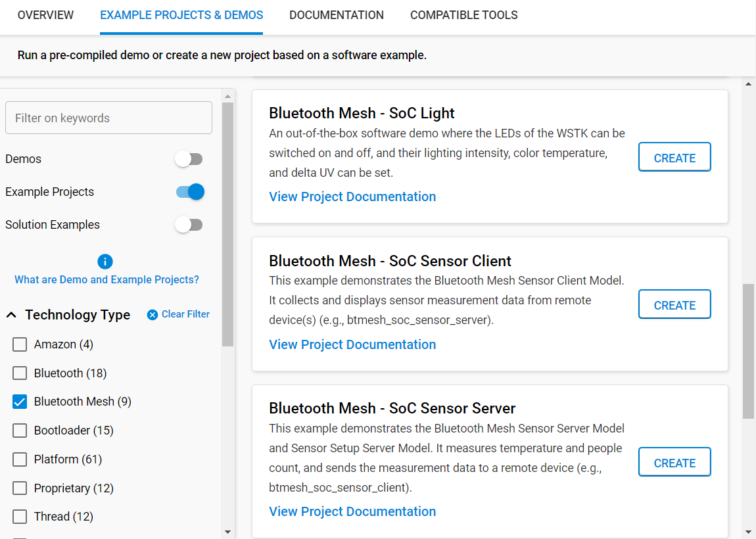
Task: Turn off the Example Projects switch
Action: [x=190, y=192]
